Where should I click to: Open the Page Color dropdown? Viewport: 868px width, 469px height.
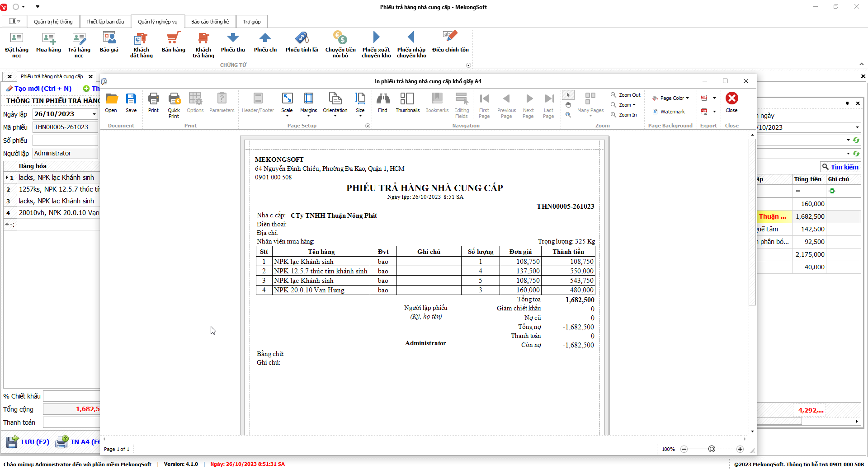tap(671, 98)
